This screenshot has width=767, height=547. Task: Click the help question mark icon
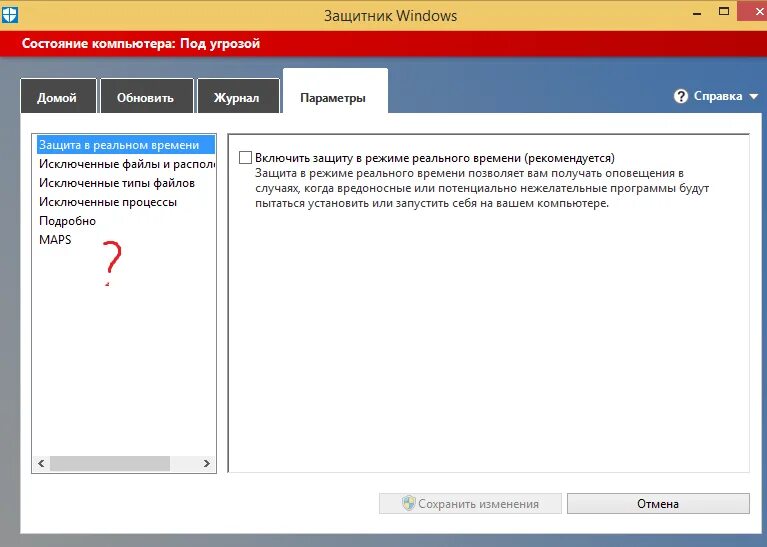pyautogui.click(x=680, y=96)
